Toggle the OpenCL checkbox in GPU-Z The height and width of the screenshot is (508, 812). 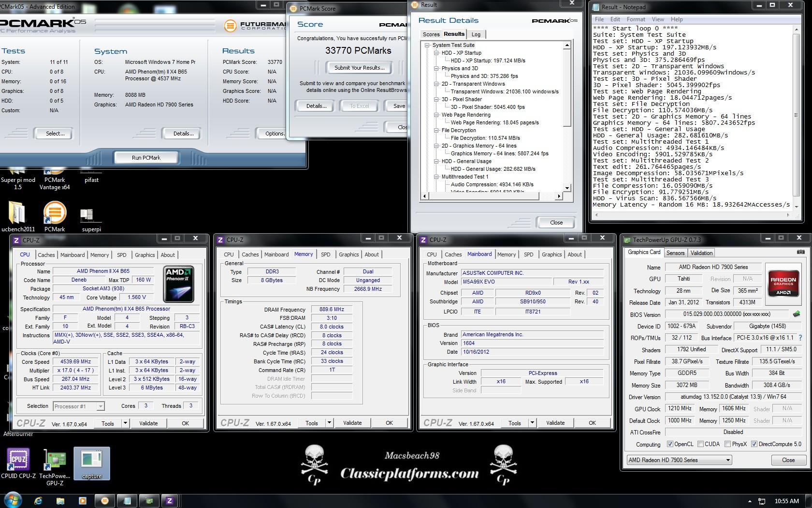[669, 444]
